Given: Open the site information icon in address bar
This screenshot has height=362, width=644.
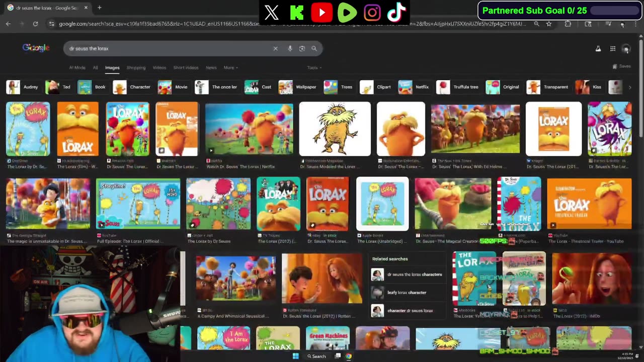Looking at the screenshot, I should click(51, 24).
